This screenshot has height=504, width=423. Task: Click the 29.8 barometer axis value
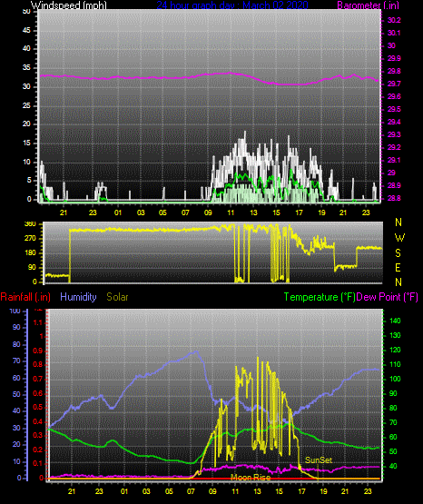394,72
